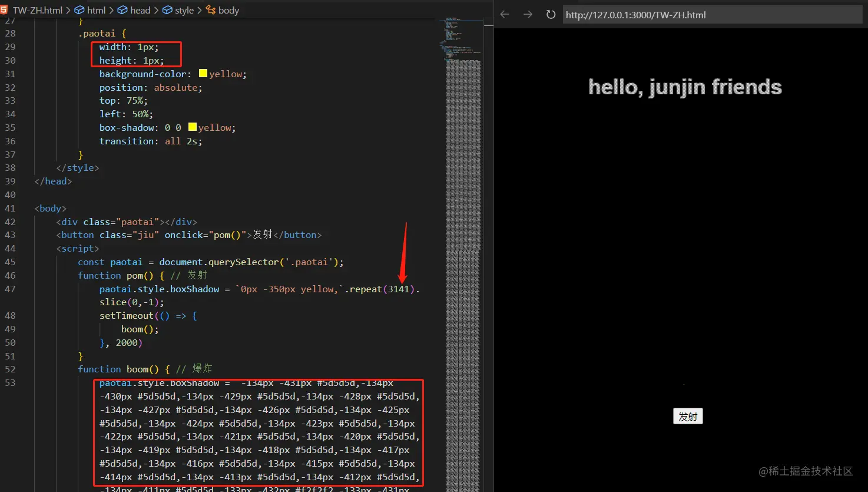Click the 'boom();' call on line 49
868x492 pixels.
point(140,329)
